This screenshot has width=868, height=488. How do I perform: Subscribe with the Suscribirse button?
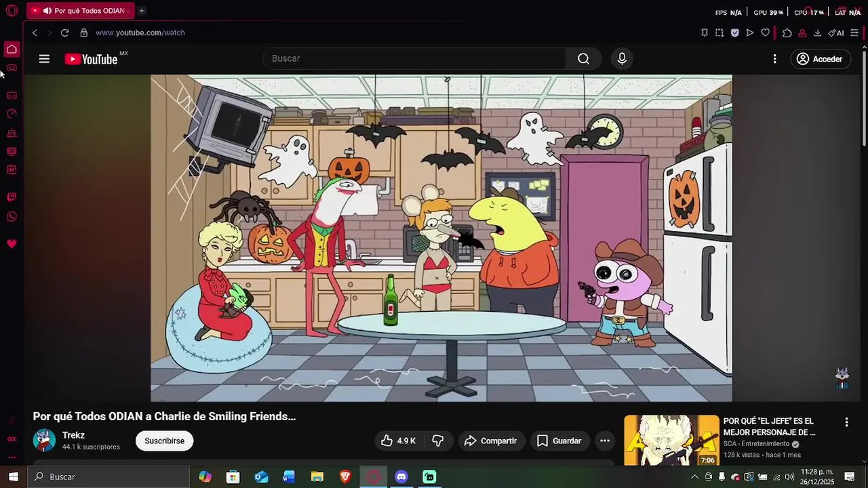tap(164, 441)
